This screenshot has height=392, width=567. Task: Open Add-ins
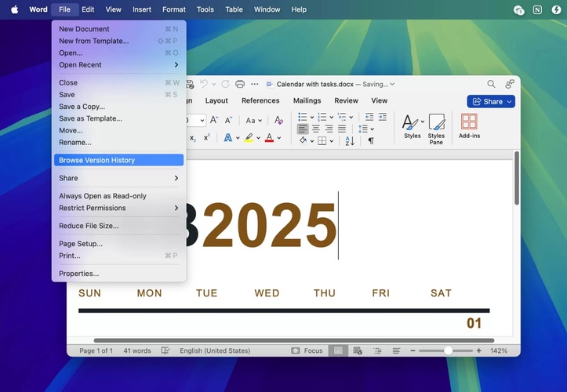[470, 126]
